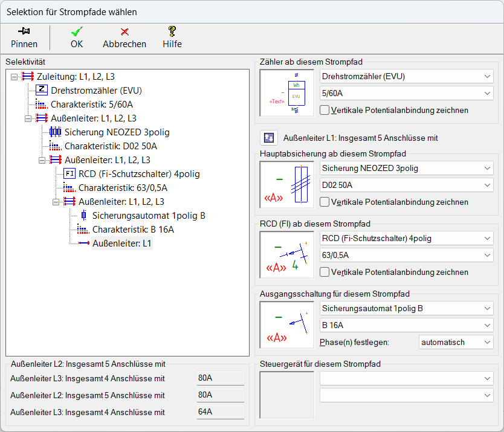This screenshot has width=504, height=432.
Task: Click the red Abbrechen X icon
Action: pyautogui.click(x=124, y=31)
